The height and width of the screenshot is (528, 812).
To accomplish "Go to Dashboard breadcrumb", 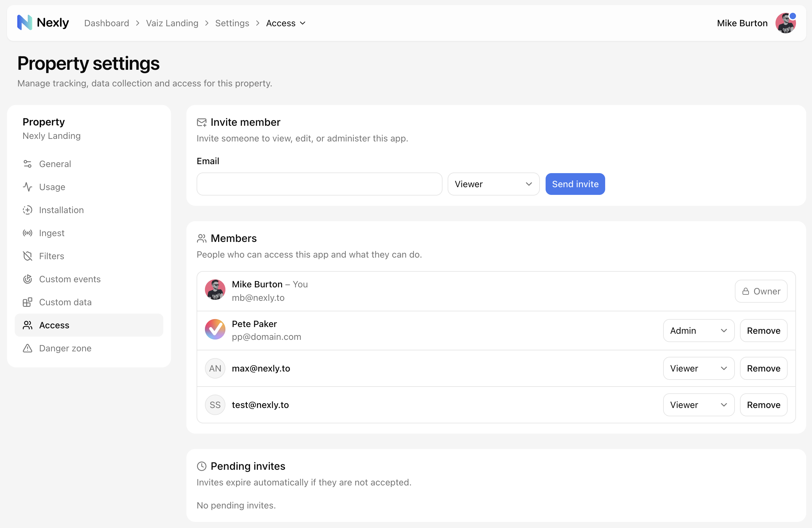I will point(106,23).
